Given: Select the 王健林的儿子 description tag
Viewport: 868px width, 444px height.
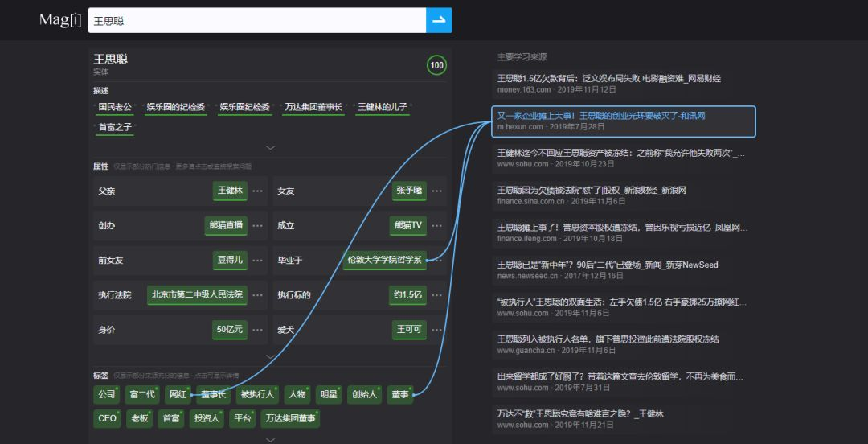Looking at the screenshot, I should (383, 107).
